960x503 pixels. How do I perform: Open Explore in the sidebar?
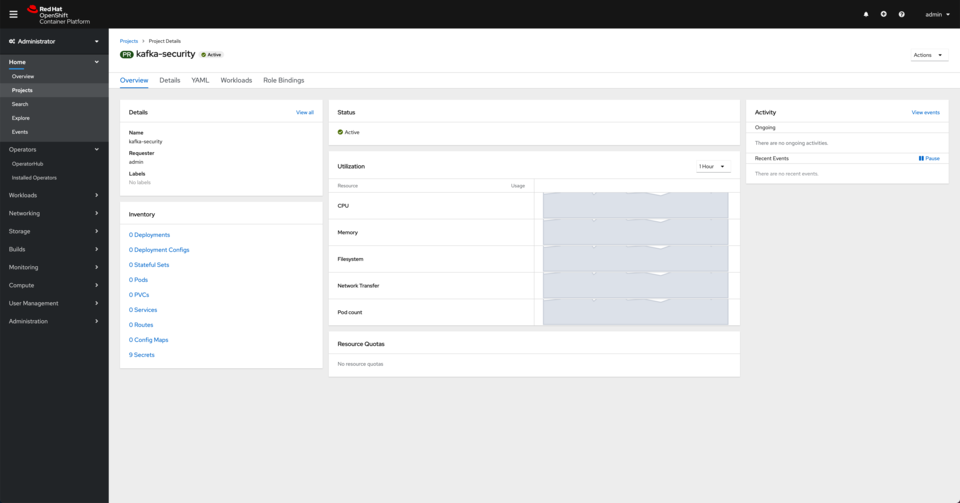click(x=20, y=118)
